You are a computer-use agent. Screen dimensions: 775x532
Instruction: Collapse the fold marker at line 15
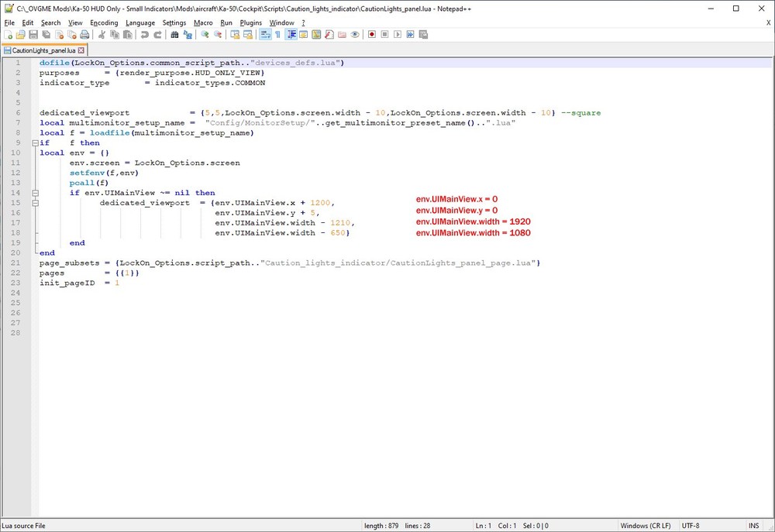click(x=35, y=203)
